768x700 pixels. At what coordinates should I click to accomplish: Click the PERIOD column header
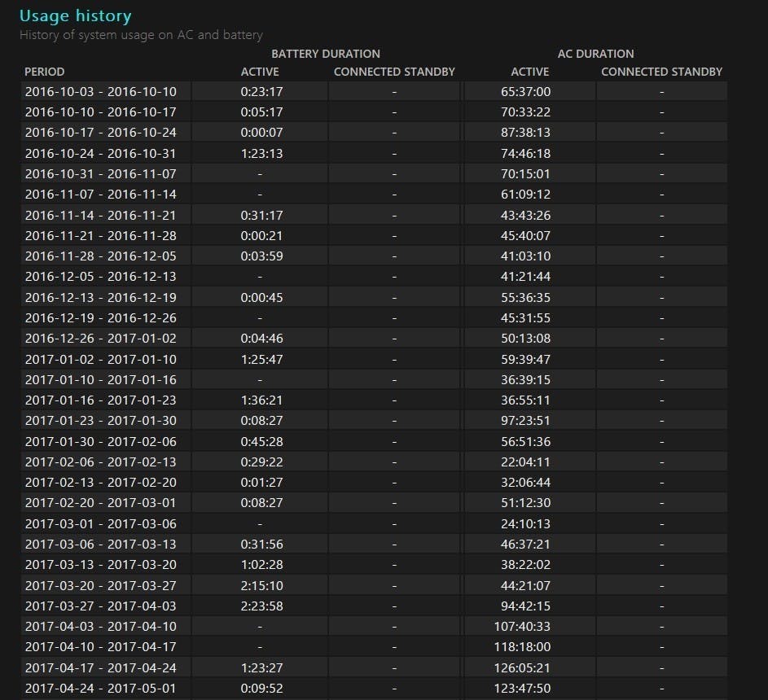coord(45,72)
